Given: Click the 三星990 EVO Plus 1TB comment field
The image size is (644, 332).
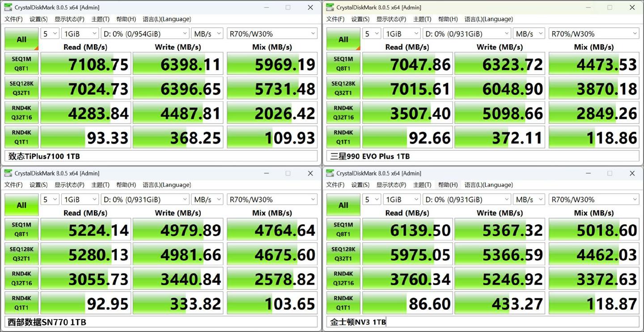Looking at the screenshot, I should [x=483, y=156].
